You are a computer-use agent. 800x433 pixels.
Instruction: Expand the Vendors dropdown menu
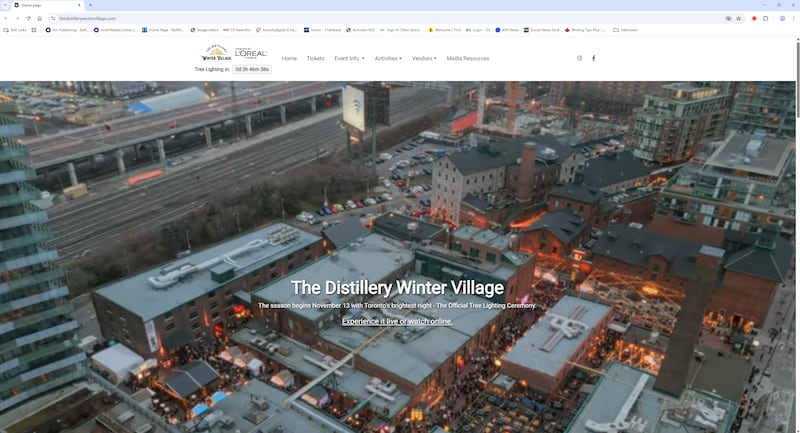tap(424, 58)
